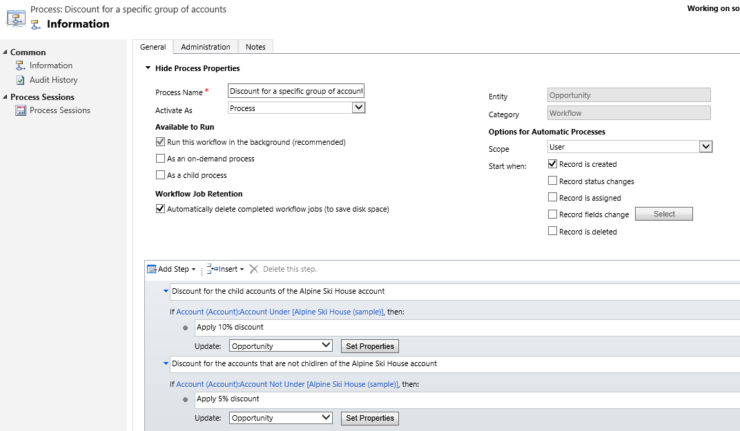
Task: Click Set Properties for the 5% discount step
Action: click(x=369, y=418)
